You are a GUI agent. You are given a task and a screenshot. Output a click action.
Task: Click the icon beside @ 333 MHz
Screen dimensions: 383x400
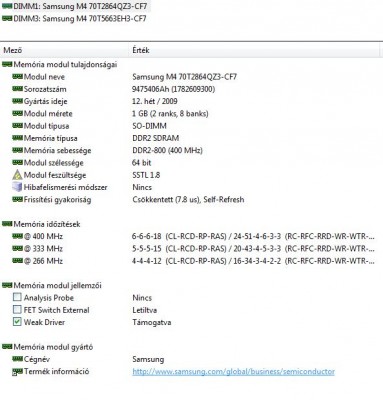(17, 248)
